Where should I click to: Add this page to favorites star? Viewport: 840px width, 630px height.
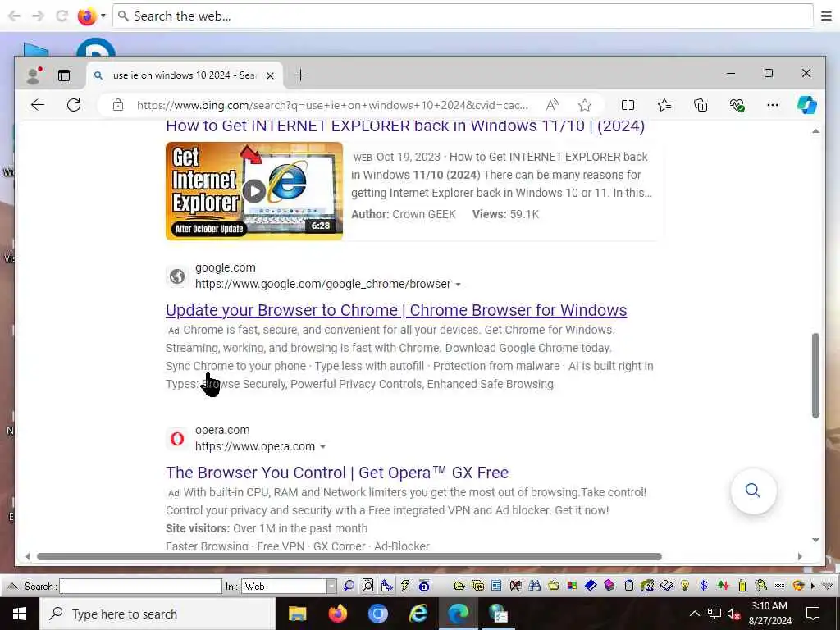(584, 105)
